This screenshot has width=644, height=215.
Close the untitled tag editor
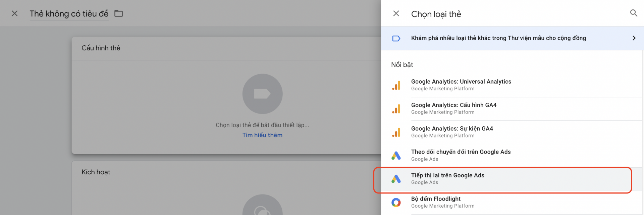pos(14,13)
